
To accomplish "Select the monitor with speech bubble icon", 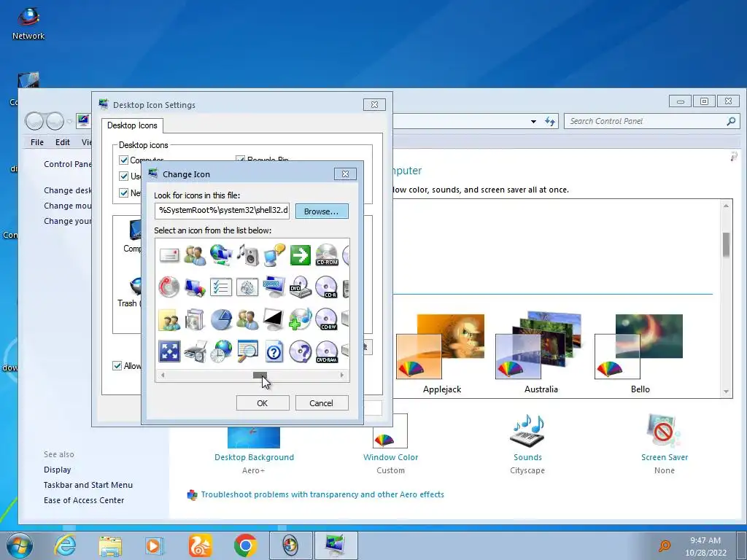I will [274, 255].
